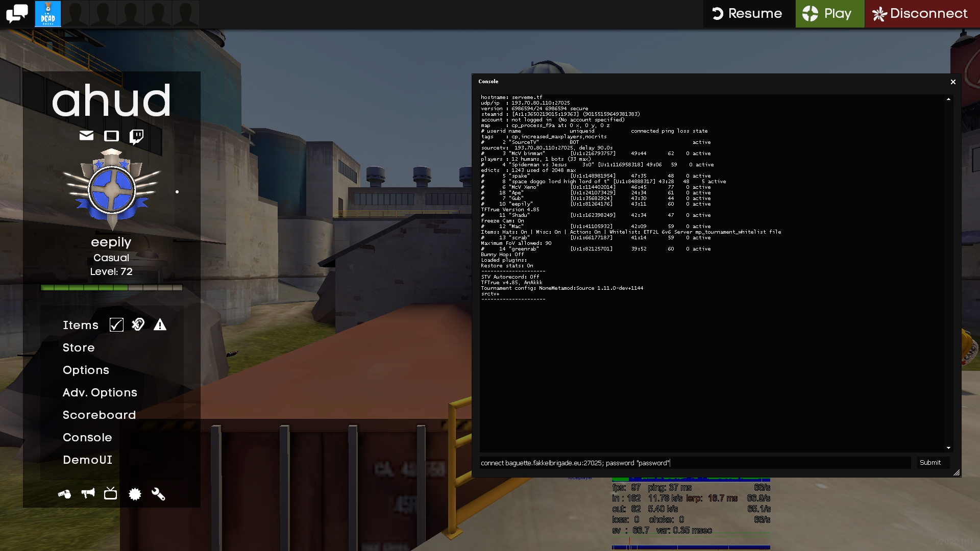Open DemoUI
This screenshot has width=980, height=551.
87,460
